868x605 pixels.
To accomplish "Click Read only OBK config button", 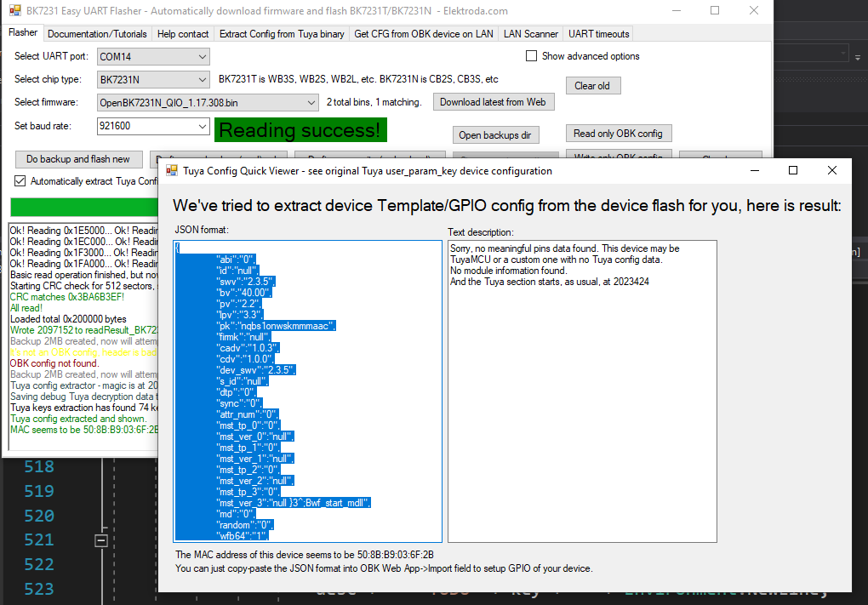I will pyautogui.click(x=619, y=134).
